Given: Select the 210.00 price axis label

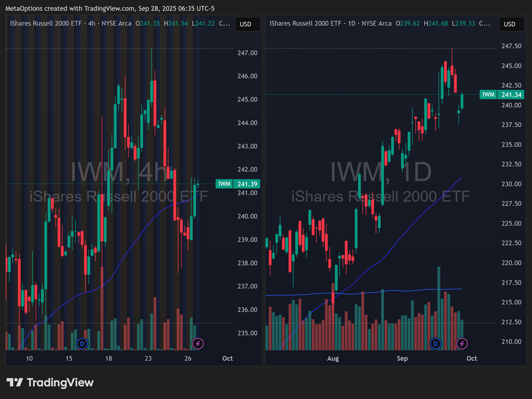Looking at the screenshot, I should click(x=512, y=341).
